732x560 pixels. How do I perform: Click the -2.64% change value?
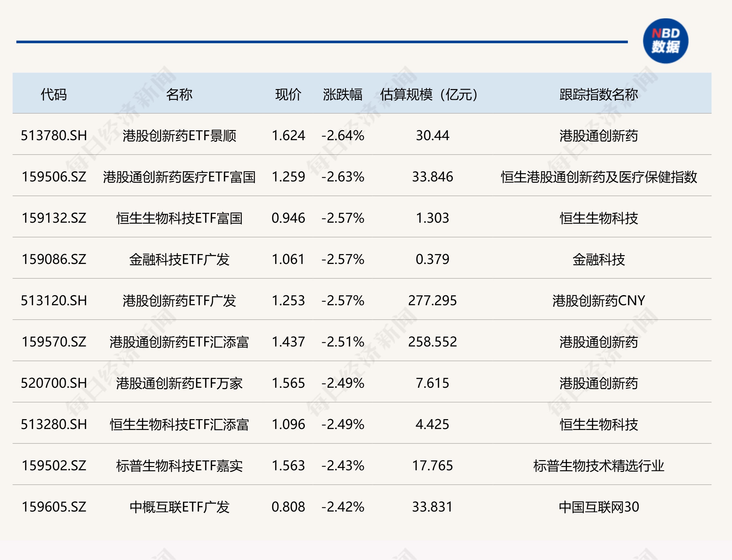[x=342, y=136]
